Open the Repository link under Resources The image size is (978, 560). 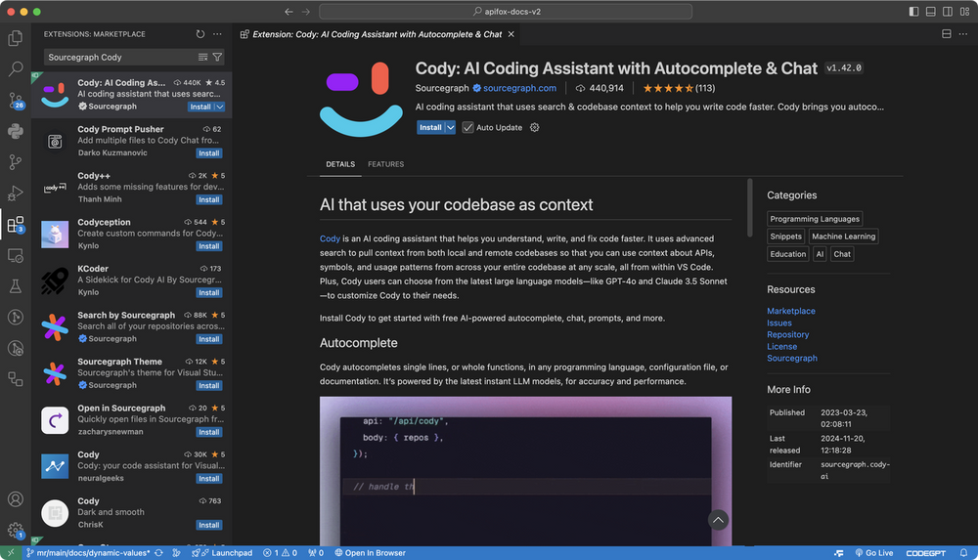(x=787, y=334)
